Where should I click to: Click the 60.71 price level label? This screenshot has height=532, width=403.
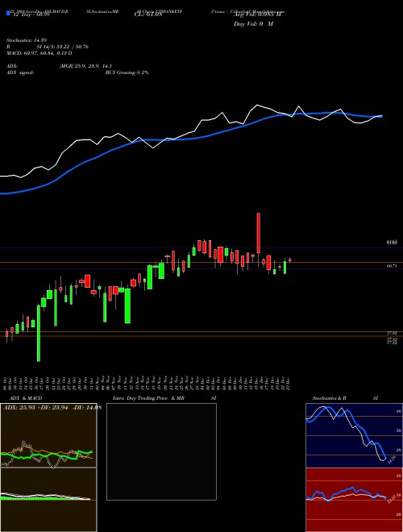(392, 266)
